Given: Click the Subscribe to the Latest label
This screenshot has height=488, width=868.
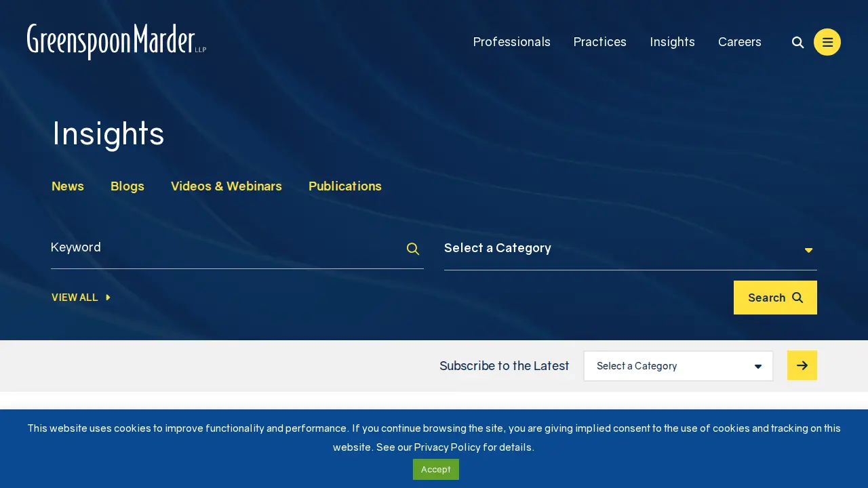Looking at the screenshot, I should [505, 366].
